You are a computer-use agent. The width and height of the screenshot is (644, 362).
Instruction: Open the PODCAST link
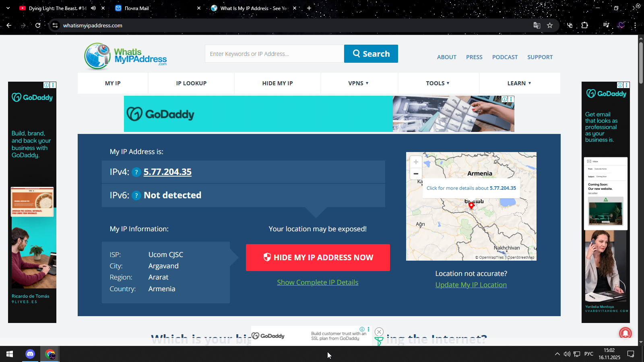(x=505, y=57)
